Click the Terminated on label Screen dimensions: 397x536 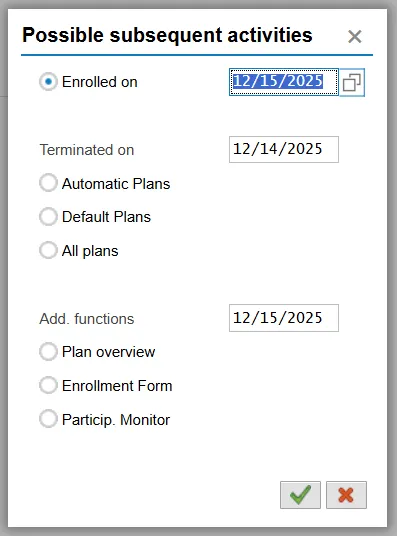[x=87, y=150]
